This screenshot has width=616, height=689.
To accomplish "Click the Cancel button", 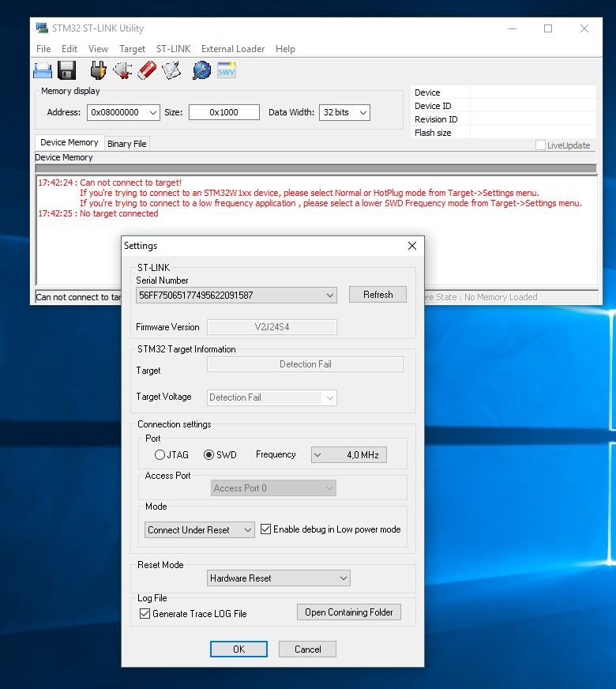I will pos(307,649).
